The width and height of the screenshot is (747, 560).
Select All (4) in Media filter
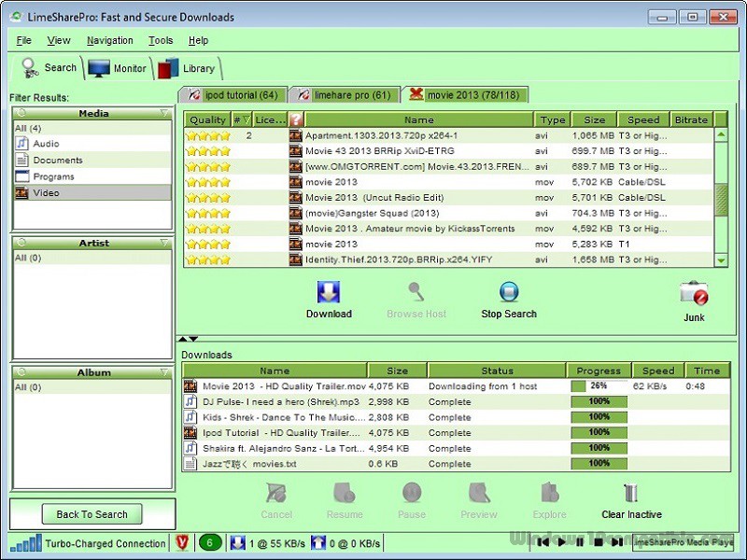click(x=92, y=128)
